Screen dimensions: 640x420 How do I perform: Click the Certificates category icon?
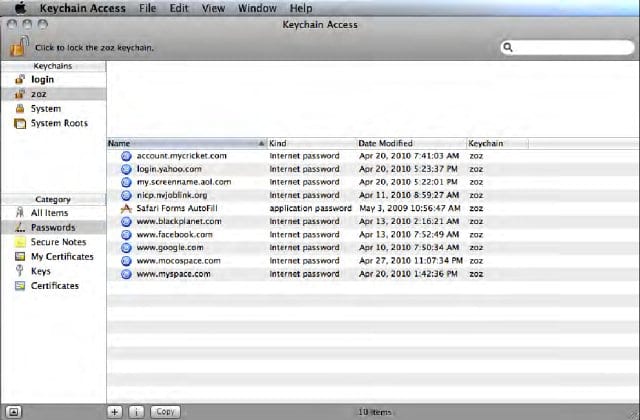coord(20,286)
